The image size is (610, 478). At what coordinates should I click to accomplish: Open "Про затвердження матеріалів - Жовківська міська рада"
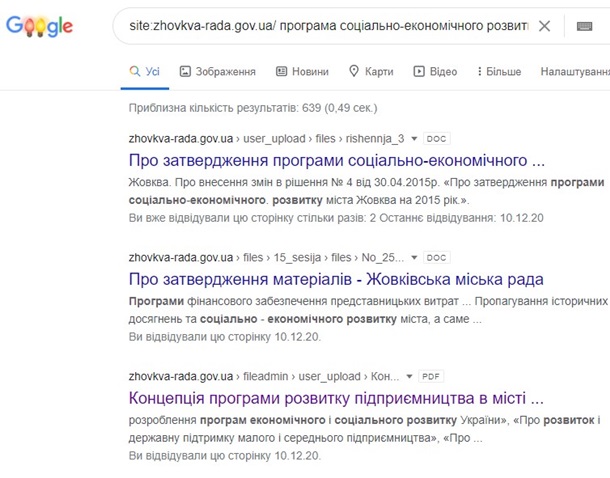click(x=336, y=279)
